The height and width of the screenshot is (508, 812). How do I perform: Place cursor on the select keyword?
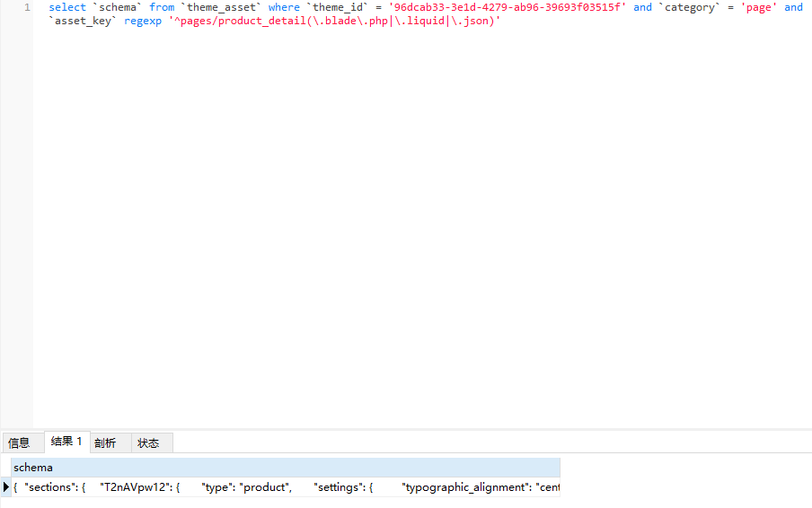tap(67, 7)
